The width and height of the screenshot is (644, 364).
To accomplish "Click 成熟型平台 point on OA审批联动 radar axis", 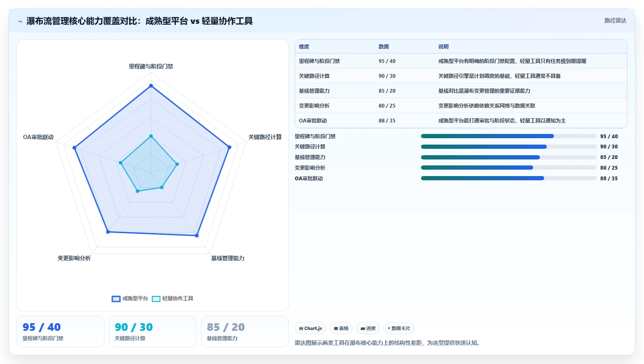I will 74,148.
